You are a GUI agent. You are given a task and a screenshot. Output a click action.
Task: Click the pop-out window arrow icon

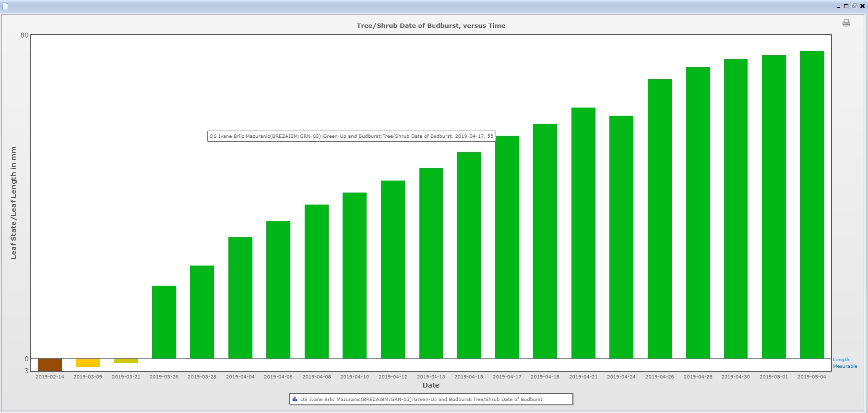[x=854, y=6]
